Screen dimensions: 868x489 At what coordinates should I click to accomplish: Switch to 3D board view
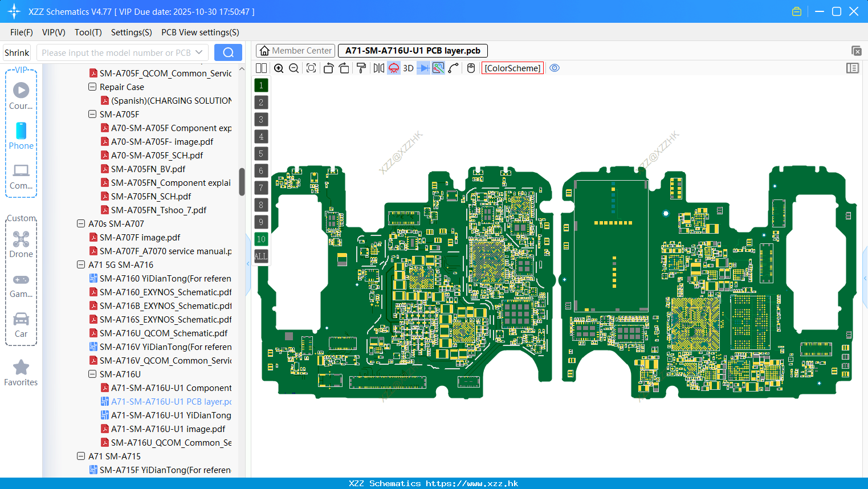pyautogui.click(x=408, y=68)
